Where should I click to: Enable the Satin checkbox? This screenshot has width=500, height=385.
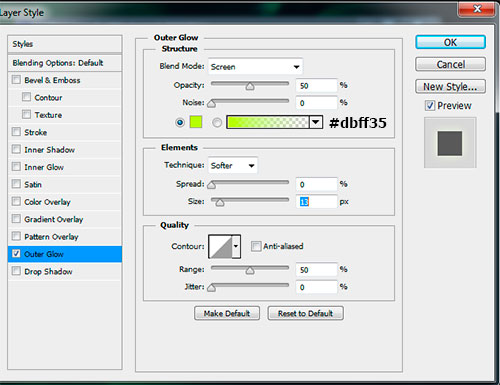click(x=16, y=184)
